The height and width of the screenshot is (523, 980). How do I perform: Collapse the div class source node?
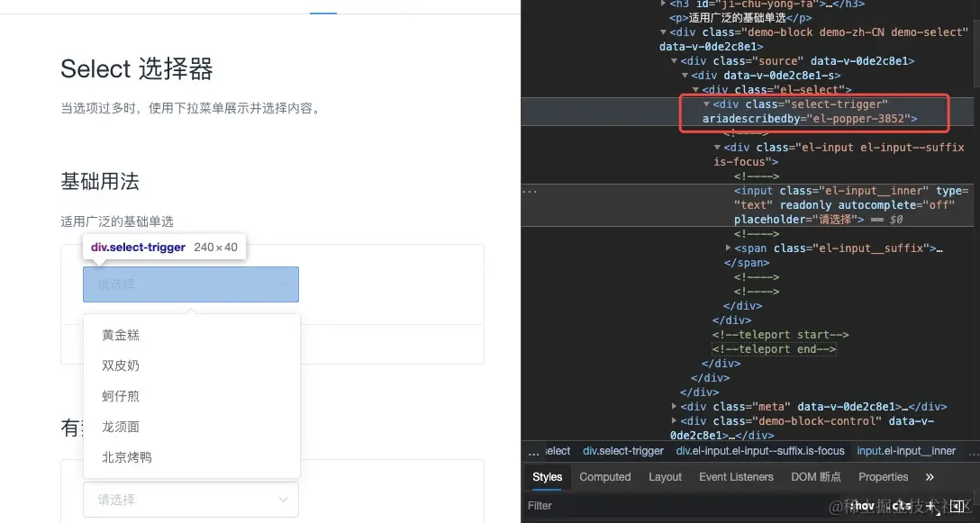pyautogui.click(x=675, y=60)
